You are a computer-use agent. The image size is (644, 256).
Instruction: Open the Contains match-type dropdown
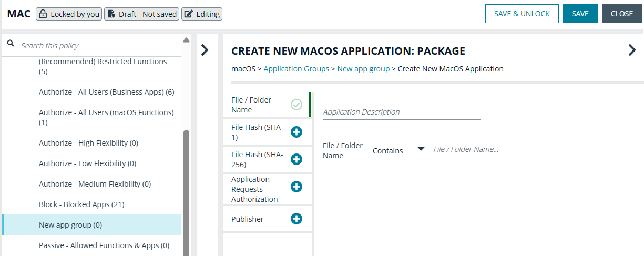tap(398, 150)
